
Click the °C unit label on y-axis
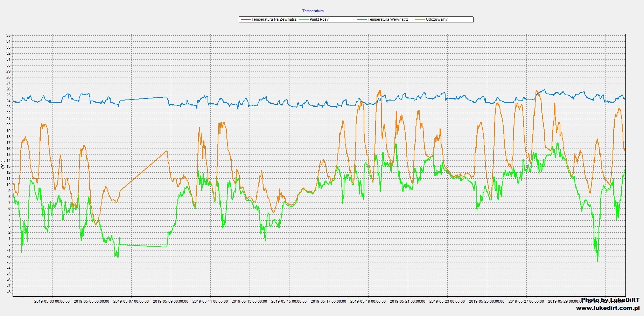pyautogui.click(x=3, y=164)
